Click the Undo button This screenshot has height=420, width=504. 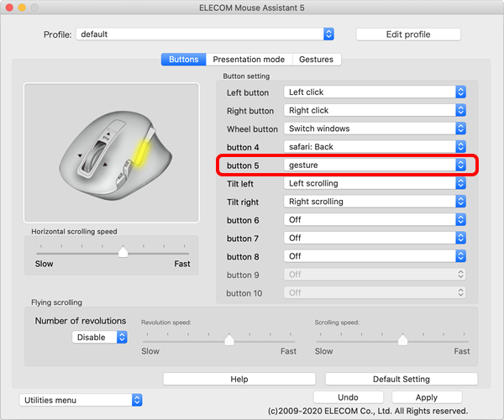(348, 397)
